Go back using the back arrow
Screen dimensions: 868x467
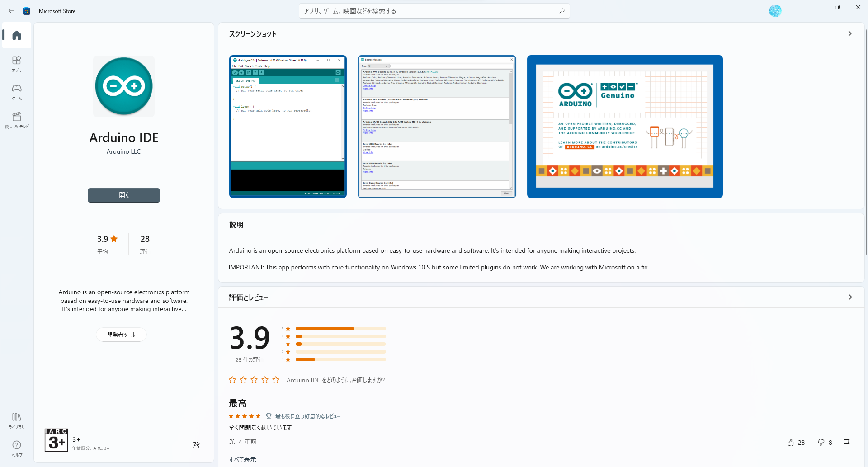point(11,11)
